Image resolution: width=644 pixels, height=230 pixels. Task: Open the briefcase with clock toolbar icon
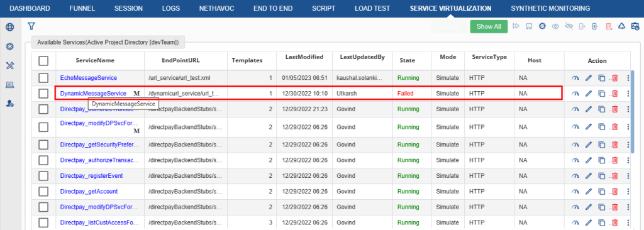635,26
